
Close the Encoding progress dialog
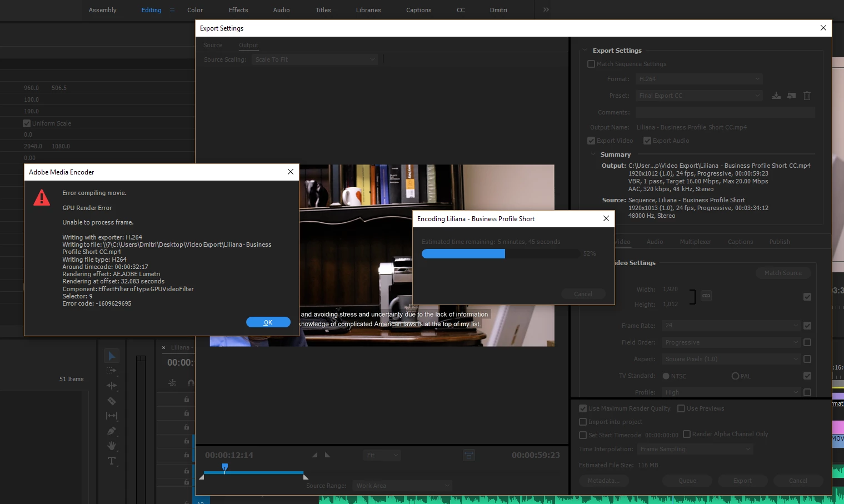pos(606,218)
